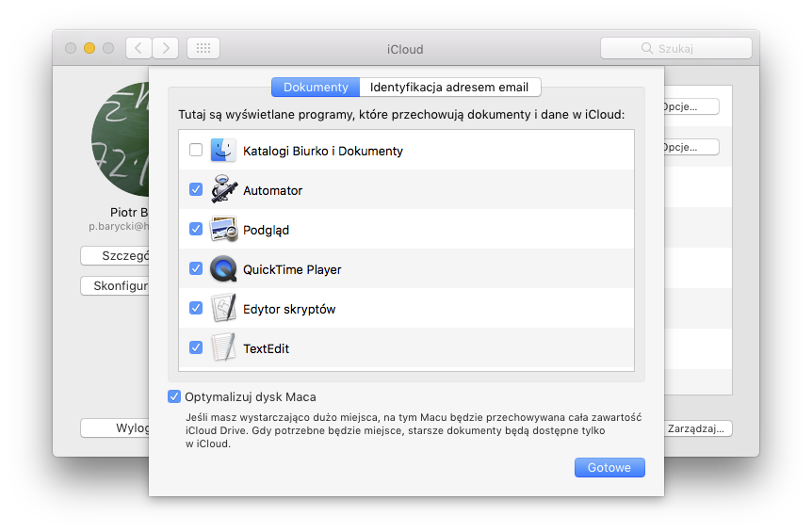Click the 'Optymalizuj dysk Maca' label text
The image size is (812, 532).
(251, 397)
